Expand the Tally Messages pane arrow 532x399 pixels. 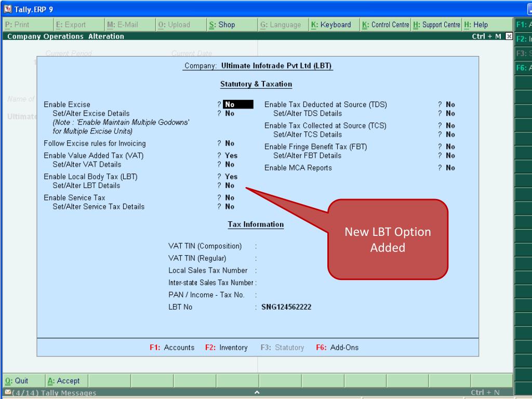257,392
